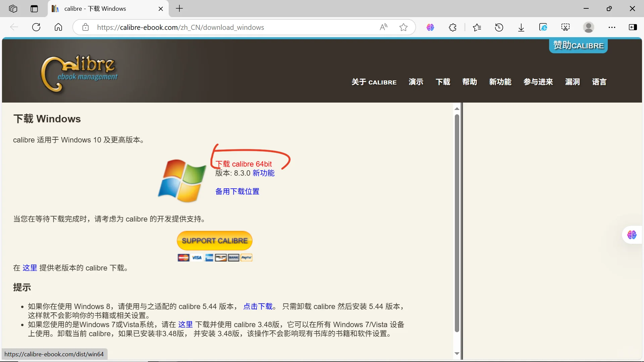Open a new browser tab
644x362 pixels.
point(179,9)
